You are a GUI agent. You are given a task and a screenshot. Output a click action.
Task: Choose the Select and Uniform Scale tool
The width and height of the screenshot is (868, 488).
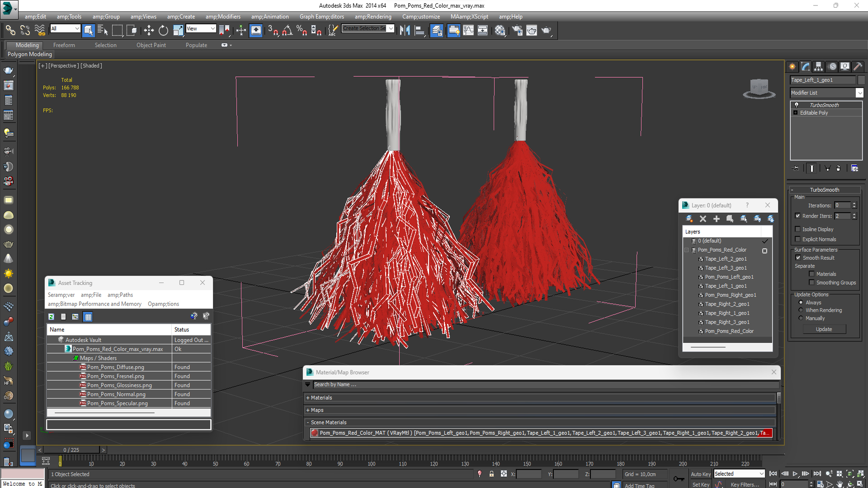(x=178, y=30)
